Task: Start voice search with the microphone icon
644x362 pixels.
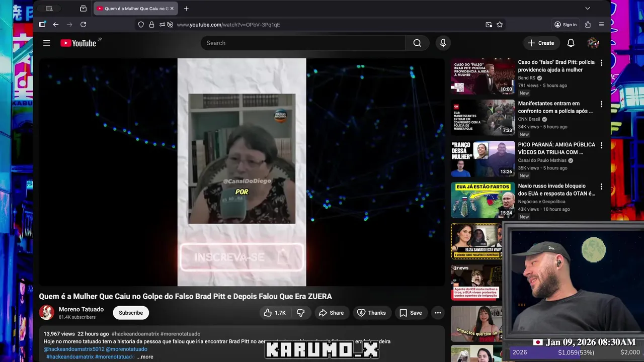Action: [x=443, y=43]
